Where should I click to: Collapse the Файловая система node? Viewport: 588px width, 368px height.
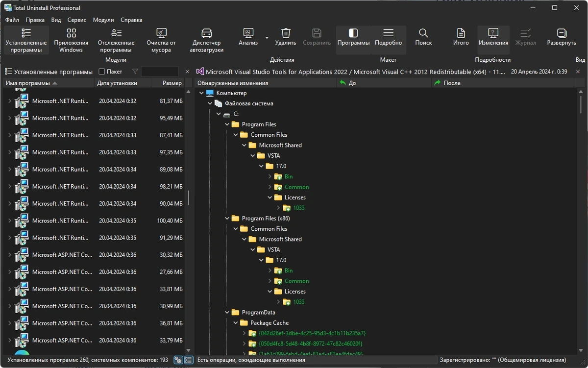point(210,103)
